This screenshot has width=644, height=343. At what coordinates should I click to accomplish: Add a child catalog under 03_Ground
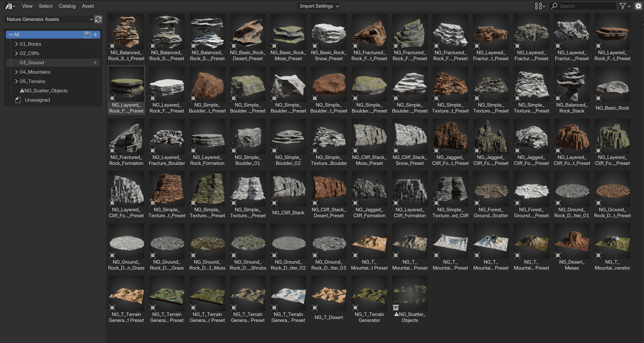click(x=95, y=63)
